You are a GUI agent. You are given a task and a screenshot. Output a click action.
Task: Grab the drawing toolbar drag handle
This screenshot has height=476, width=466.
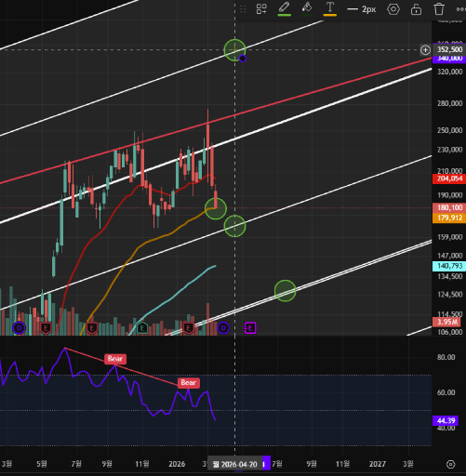pyautogui.click(x=243, y=9)
